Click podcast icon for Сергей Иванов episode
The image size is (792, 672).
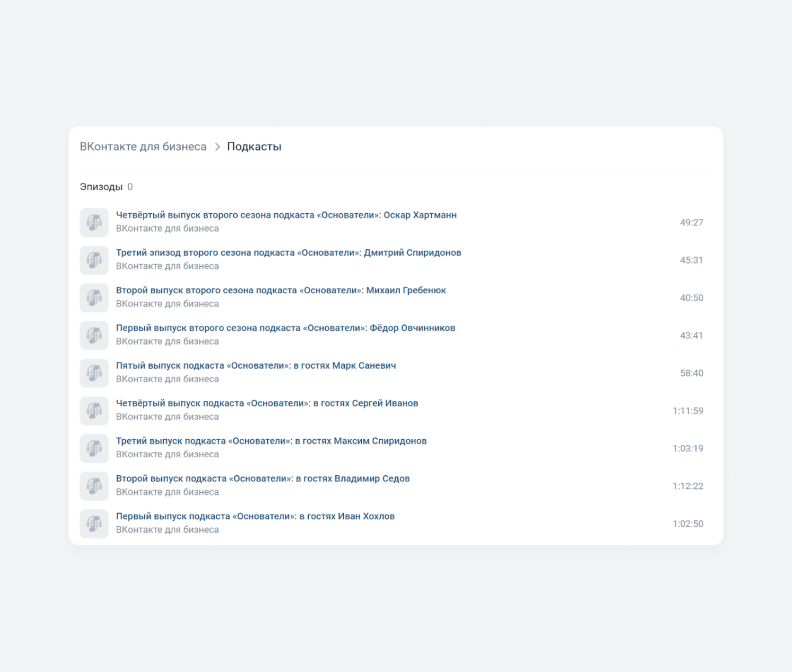click(x=94, y=411)
